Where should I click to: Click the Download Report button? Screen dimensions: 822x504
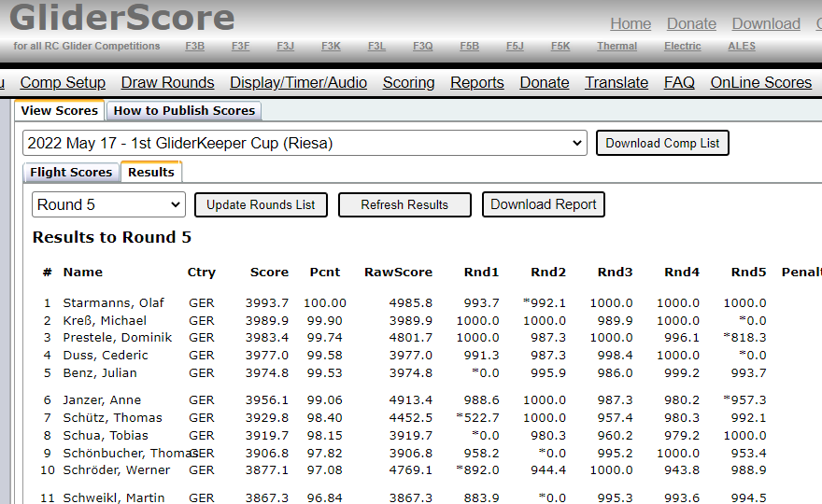pyautogui.click(x=543, y=204)
